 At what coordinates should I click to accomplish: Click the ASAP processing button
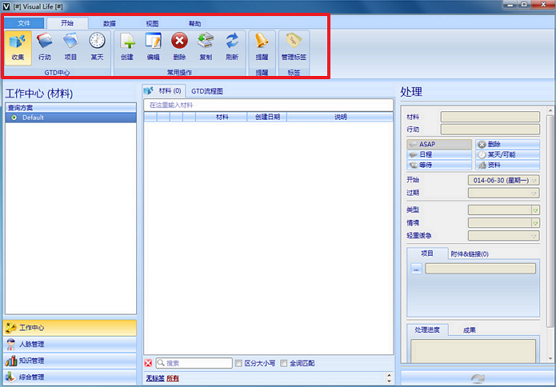pyautogui.click(x=439, y=144)
